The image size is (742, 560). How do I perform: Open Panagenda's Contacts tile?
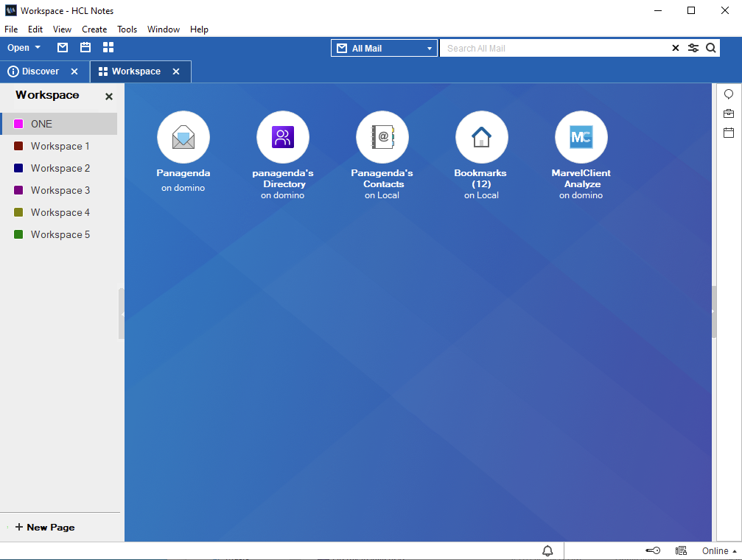(382, 155)
